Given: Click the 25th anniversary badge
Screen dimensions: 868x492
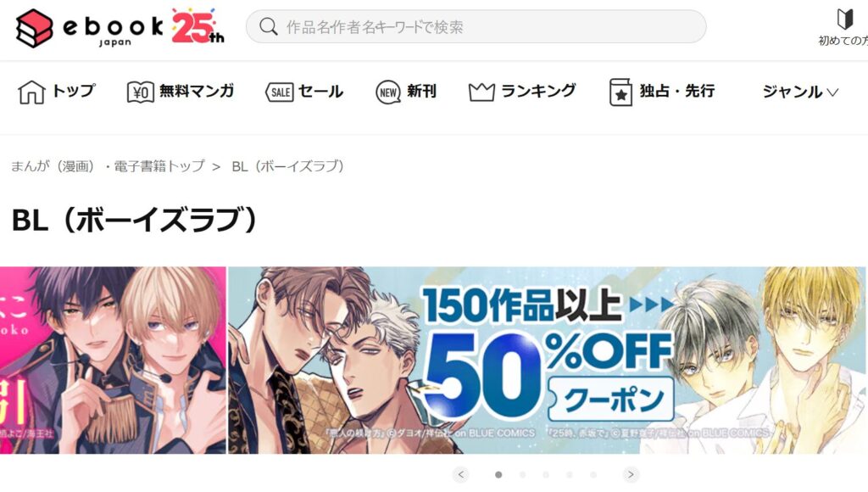Looking at the screenshot, I should point(198,26).
